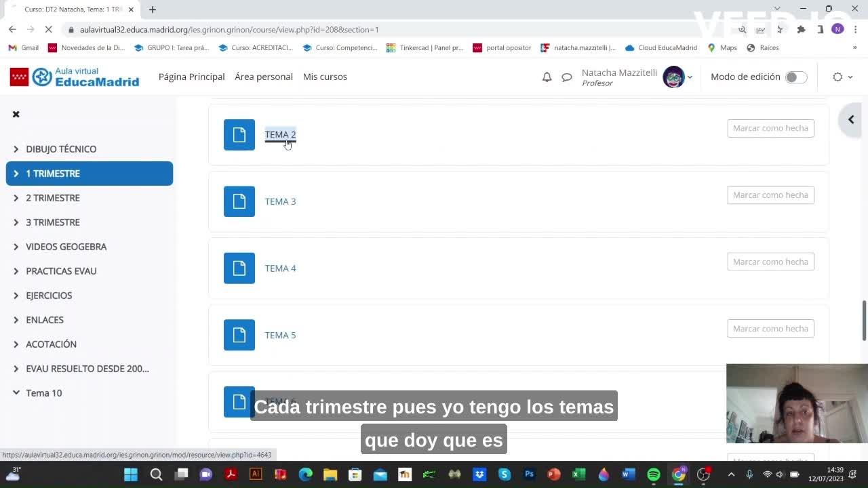Mark TEMA 3 as done

click(x=770, y=195)
